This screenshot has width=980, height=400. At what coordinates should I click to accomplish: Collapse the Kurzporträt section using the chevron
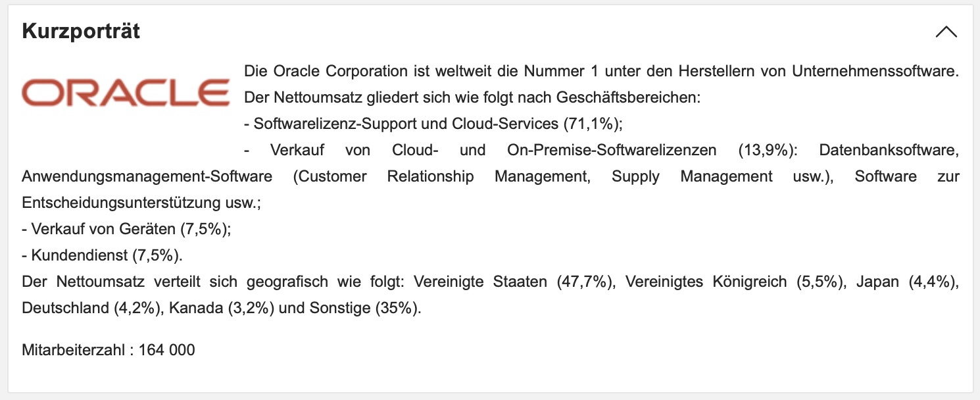coord(946,32)
